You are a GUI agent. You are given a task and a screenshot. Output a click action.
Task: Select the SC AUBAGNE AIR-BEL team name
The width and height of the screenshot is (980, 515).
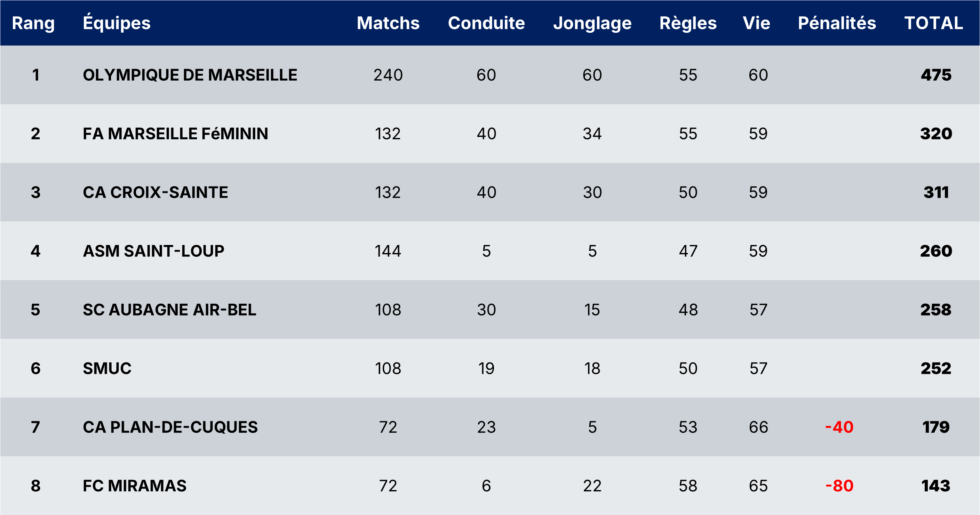(169, 310)
